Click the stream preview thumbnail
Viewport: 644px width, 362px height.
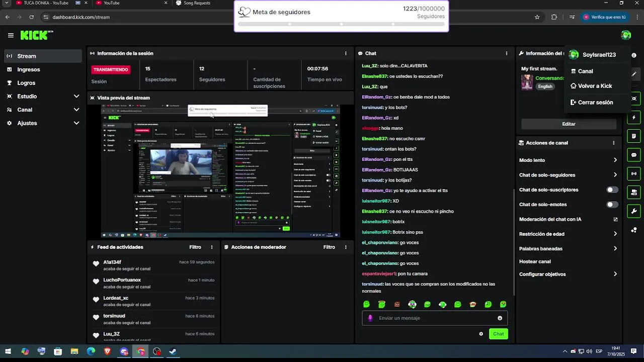[x=220, y=171]
